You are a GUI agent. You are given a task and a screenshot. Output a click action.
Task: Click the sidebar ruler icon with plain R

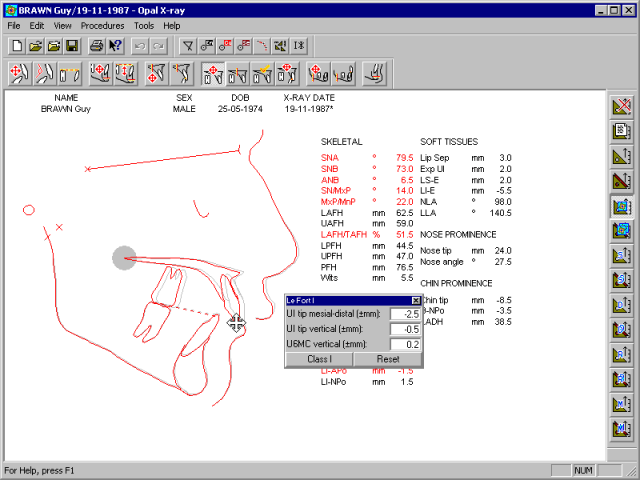point(622,355)
